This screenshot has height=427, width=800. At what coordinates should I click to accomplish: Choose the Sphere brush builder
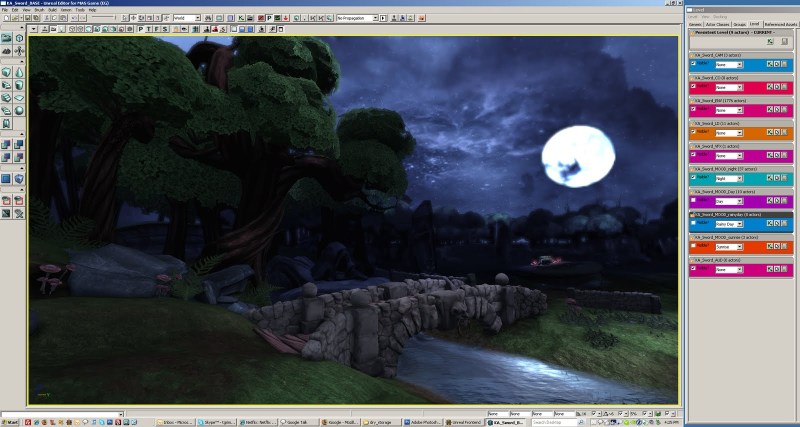coord(19,110)
